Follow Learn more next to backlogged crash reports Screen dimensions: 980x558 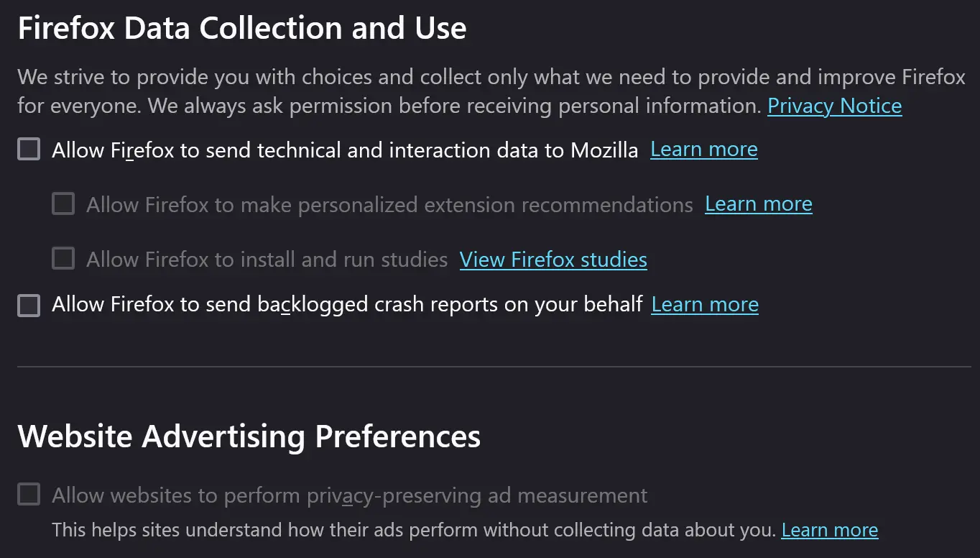[704, 305]
